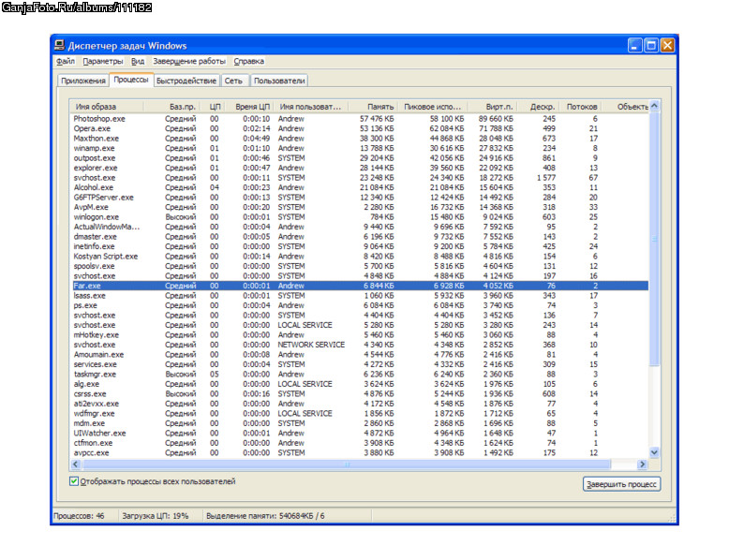
Task: Select the Maxthon.exe process row
Action: pos(360,138)
